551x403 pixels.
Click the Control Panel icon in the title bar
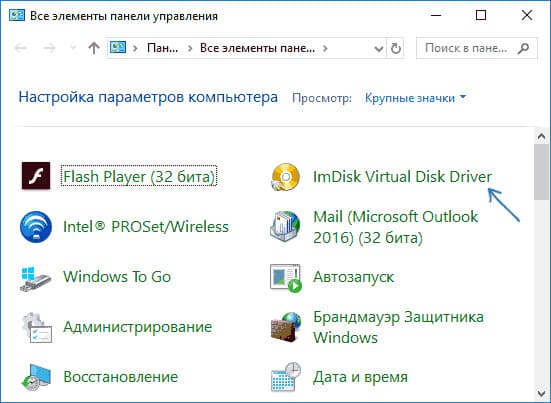(17, 15)
